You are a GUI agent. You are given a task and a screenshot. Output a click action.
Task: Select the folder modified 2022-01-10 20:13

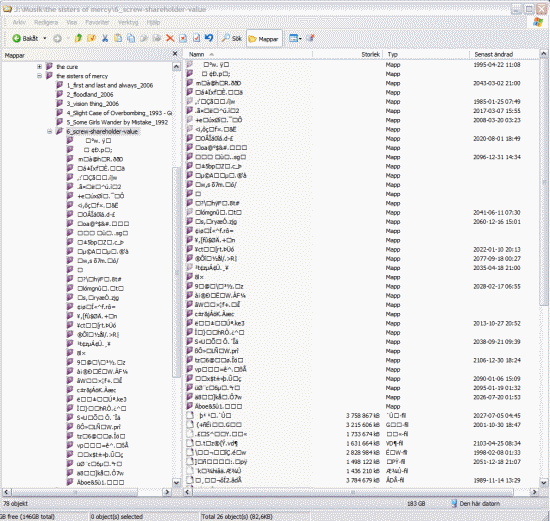214,249
